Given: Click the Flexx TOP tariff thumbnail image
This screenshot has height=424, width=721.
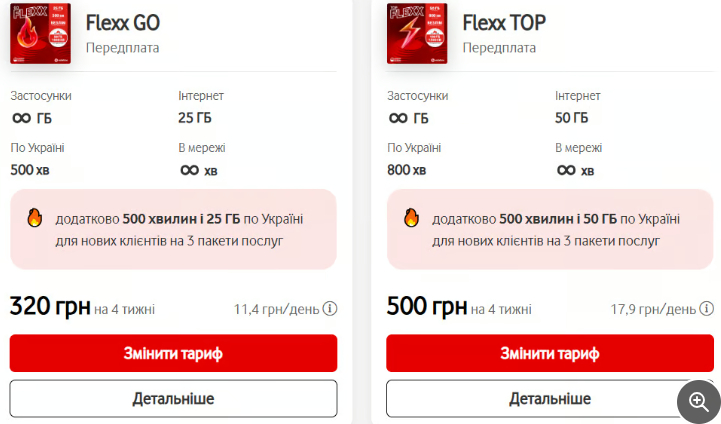Looking at the screenshot, I should (418, 34).
